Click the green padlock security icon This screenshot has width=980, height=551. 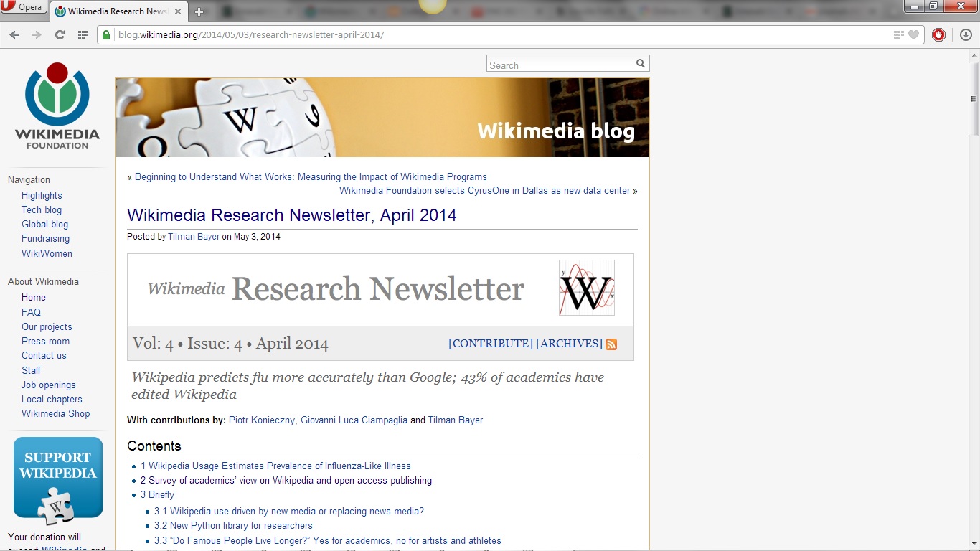tap(106, 34)
